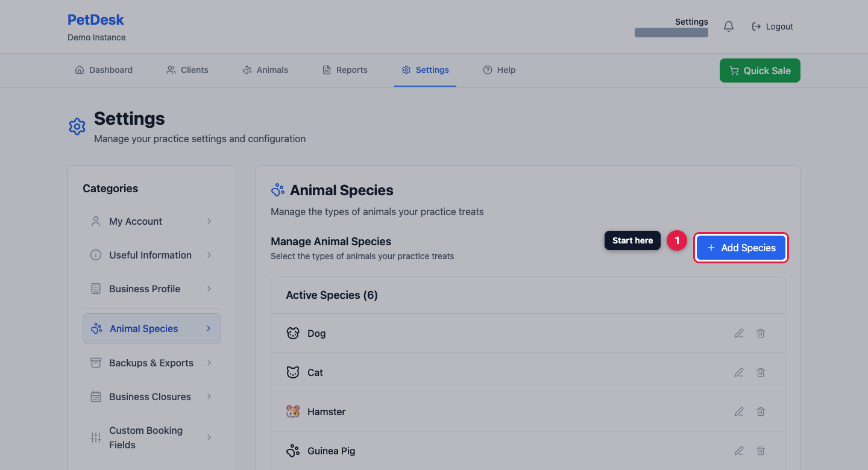Click the Hamster emoji icon
The width and height of the screenshot is (868, 470).
click(x=293, y=412)
